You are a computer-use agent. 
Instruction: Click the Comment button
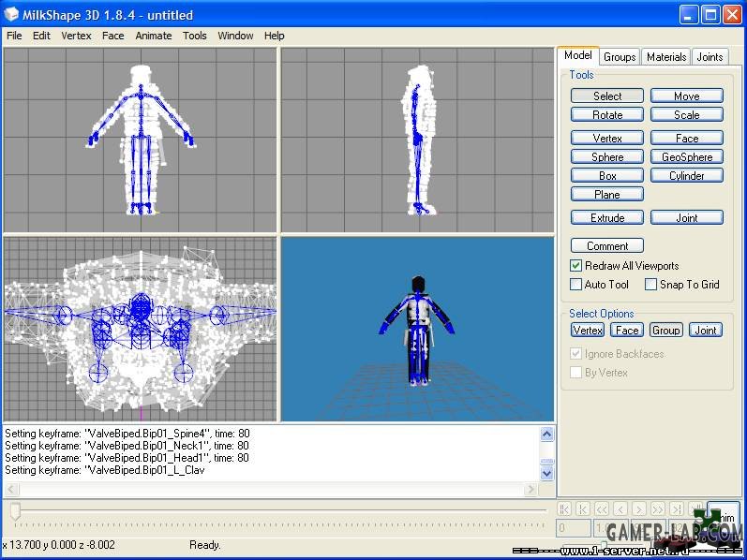click(607, 245)
